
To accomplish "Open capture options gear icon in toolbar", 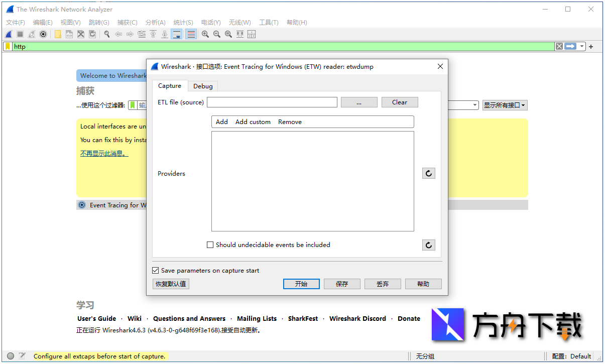I will pos(43,34).
